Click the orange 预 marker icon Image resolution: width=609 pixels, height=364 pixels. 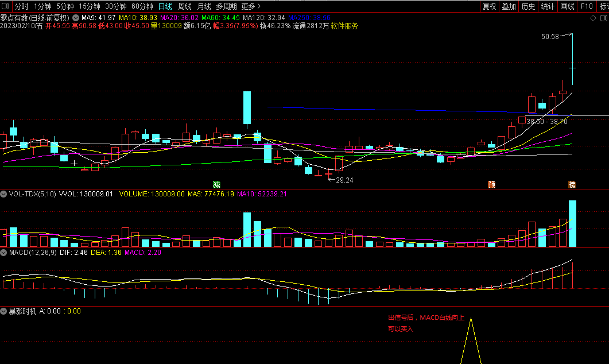coord(492,184)
